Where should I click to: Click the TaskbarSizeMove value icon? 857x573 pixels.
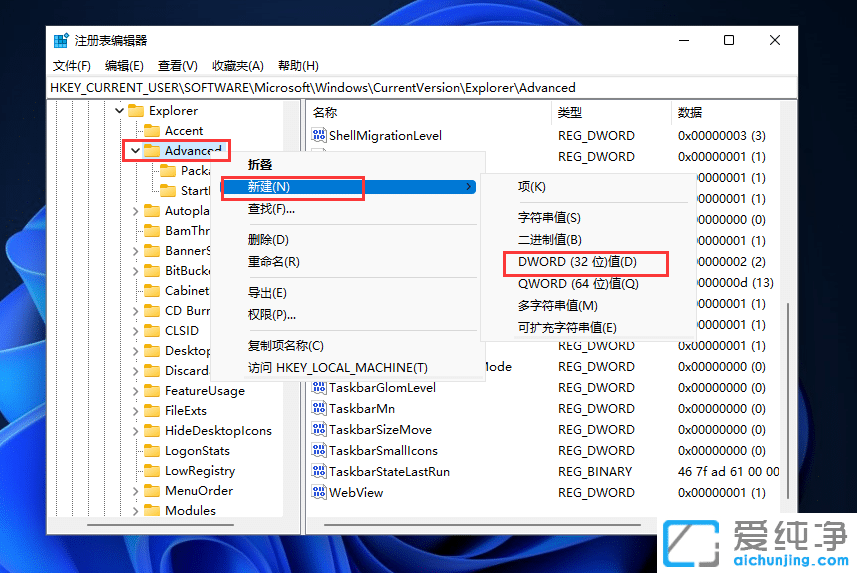(x=319, y=429)
